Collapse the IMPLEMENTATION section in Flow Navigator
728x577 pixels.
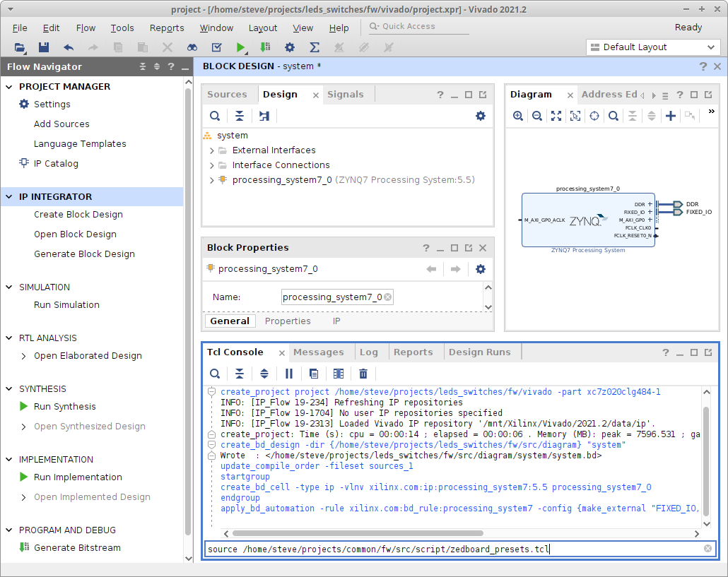click(9, 459)
